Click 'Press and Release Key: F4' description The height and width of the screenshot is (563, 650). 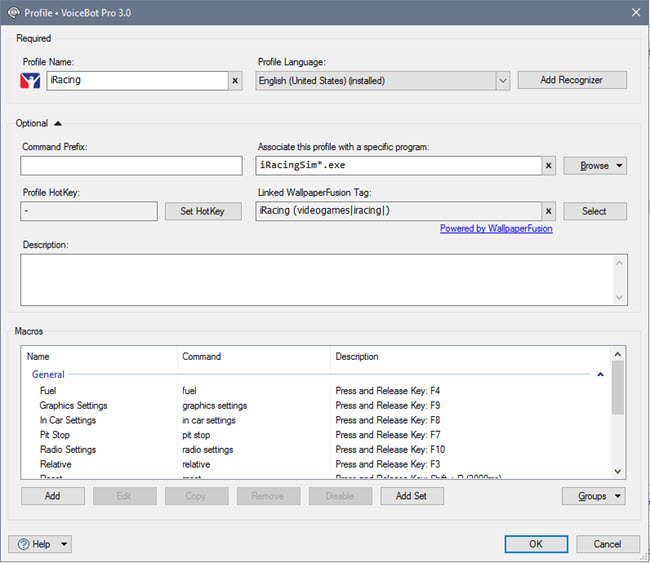tap(388, 391)
